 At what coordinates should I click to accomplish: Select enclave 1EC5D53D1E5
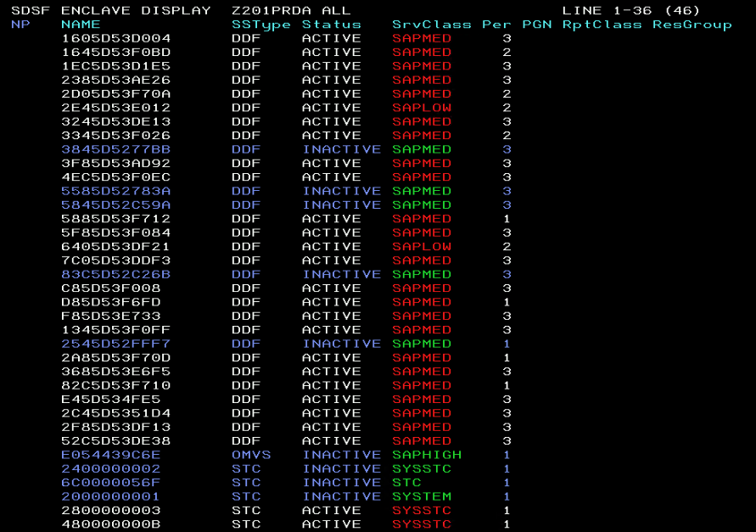tap(116, 66)
